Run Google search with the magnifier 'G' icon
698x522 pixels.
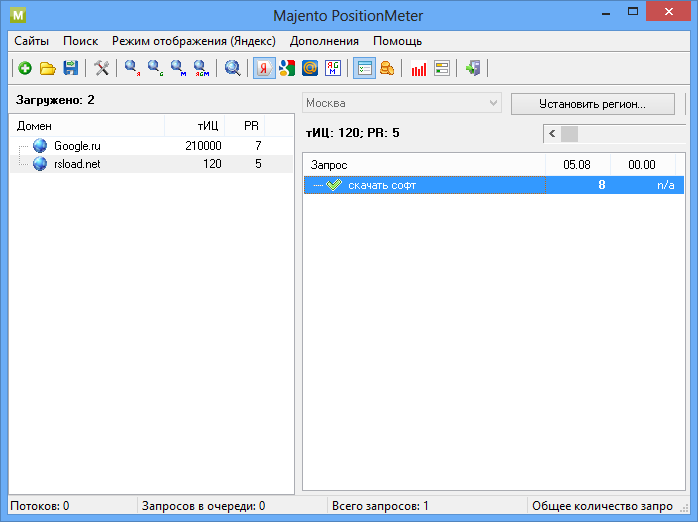pos(155,68)
